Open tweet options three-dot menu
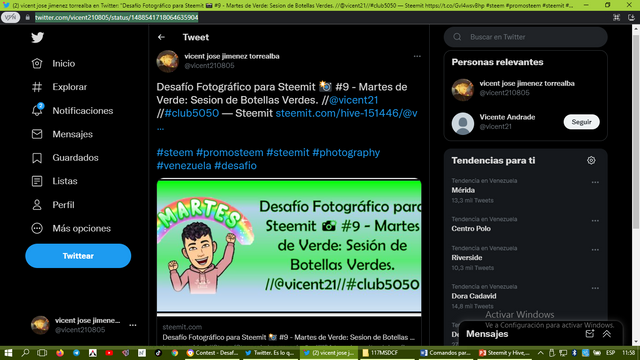Viewport: 640px width, 360px height. point(417,56)
